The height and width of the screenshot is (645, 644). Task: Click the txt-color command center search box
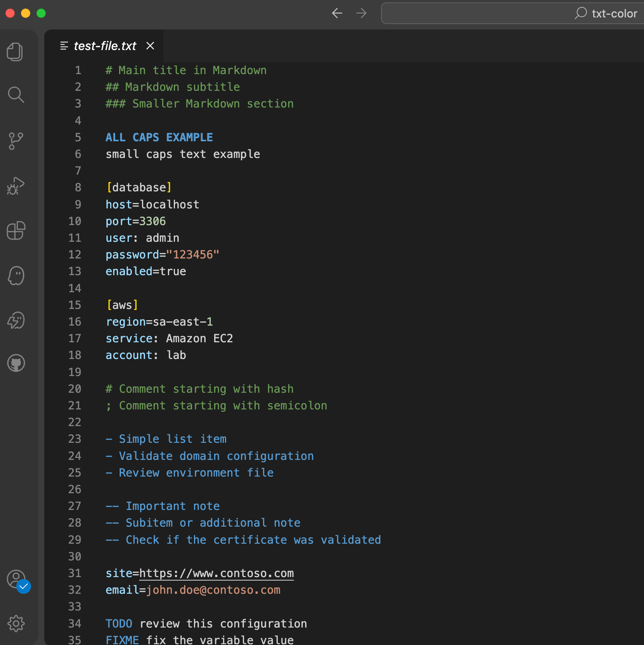[x=512, y=13]
